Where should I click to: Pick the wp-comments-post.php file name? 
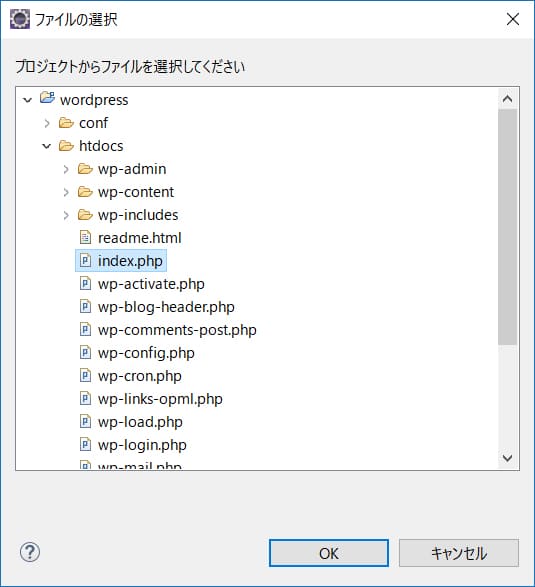(177, 330)
